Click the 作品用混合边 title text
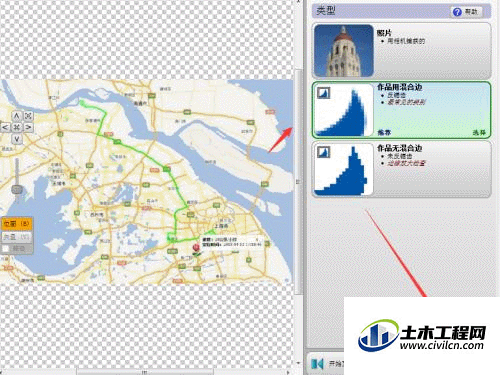This screenshot has width=500, height=375. 400,87
